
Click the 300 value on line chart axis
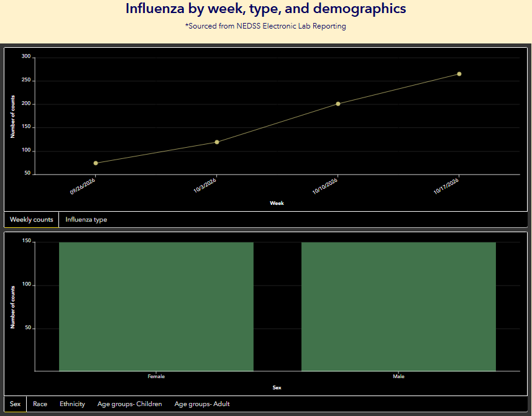click(x=26, y=57)
